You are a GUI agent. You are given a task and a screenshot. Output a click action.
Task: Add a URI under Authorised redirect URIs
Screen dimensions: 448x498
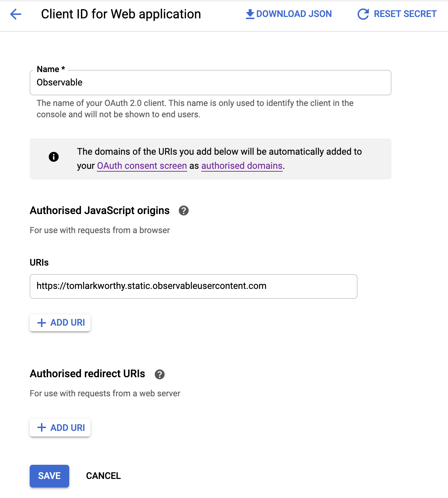[60, 428]
